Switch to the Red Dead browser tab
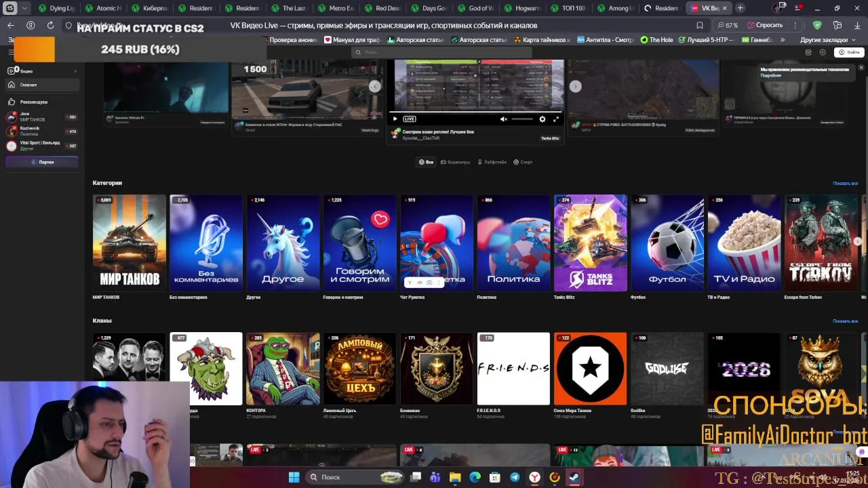The image size is (868, 488). coord(384,8)
